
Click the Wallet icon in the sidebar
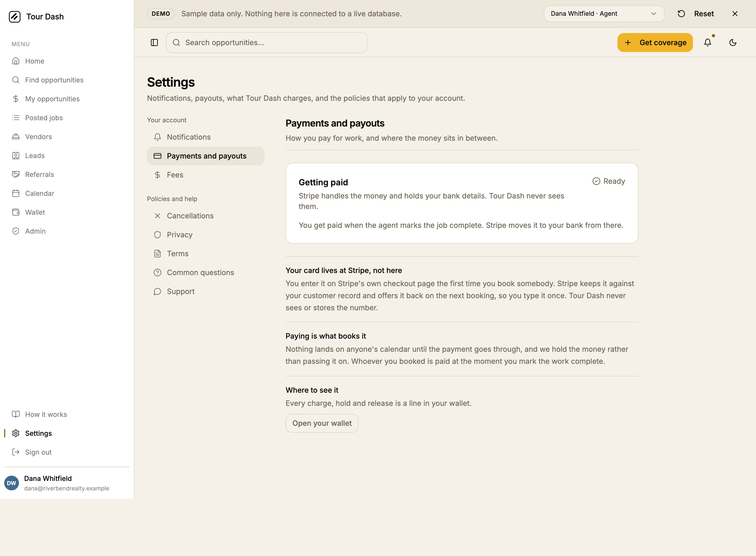pyautogui.click(x=16, y=212)
